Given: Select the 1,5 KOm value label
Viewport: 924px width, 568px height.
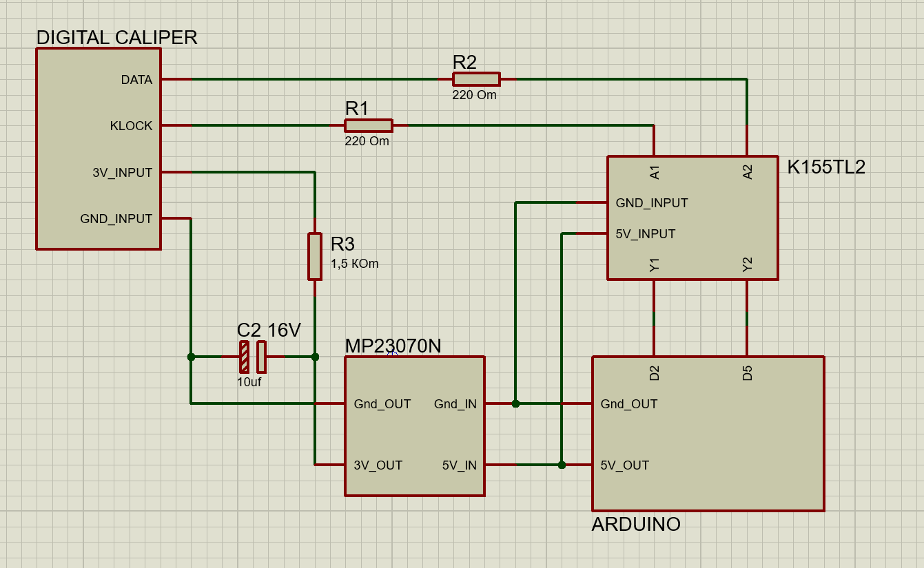Looking at the screenshot, I should tap(355, 264).
